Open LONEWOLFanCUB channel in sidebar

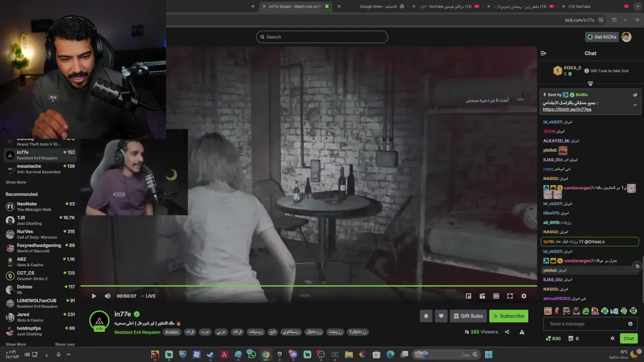pyautogui.click(x=40, y=303)
